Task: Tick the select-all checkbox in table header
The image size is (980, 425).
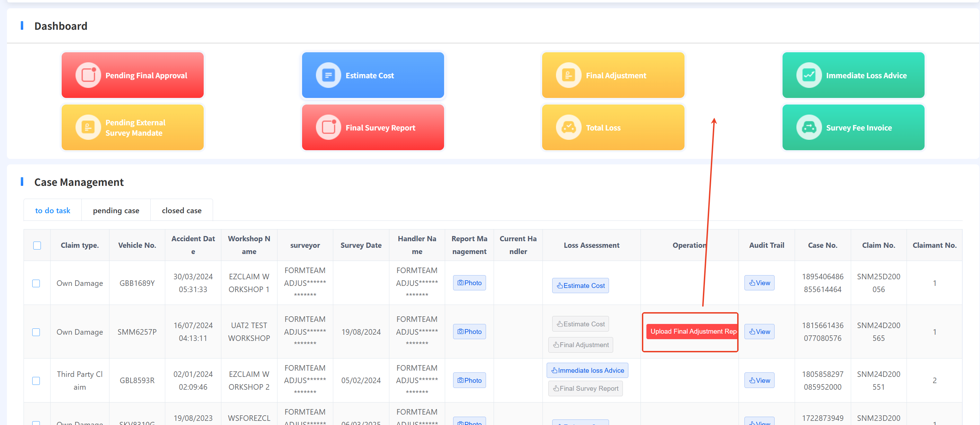Action: (x=37, y=246)
